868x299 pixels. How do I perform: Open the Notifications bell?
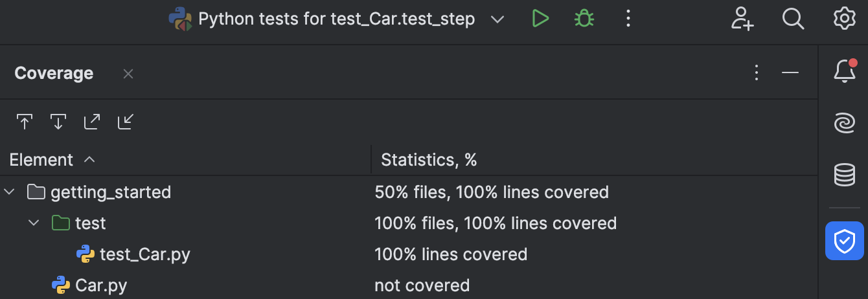844,71
